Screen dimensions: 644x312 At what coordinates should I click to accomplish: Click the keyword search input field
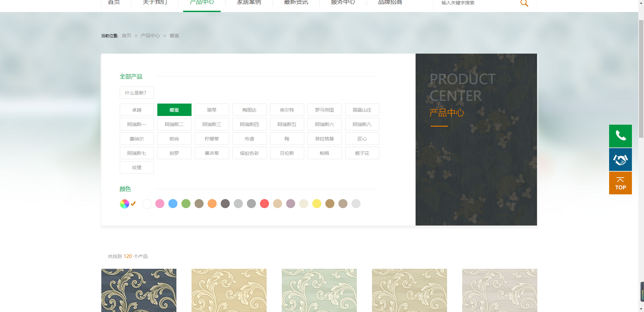[476, 3]
